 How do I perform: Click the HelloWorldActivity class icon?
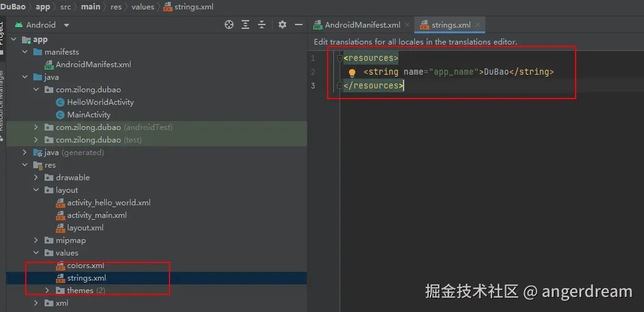point(60,102)
